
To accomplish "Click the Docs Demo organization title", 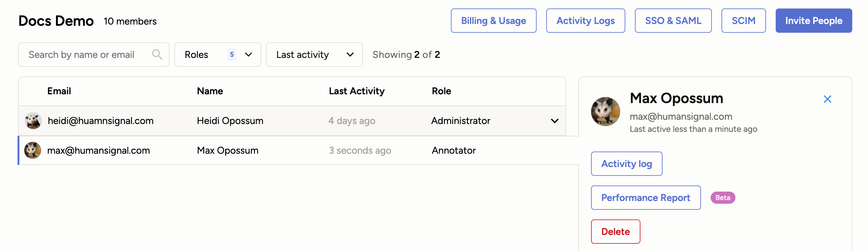I will (56, 21).
